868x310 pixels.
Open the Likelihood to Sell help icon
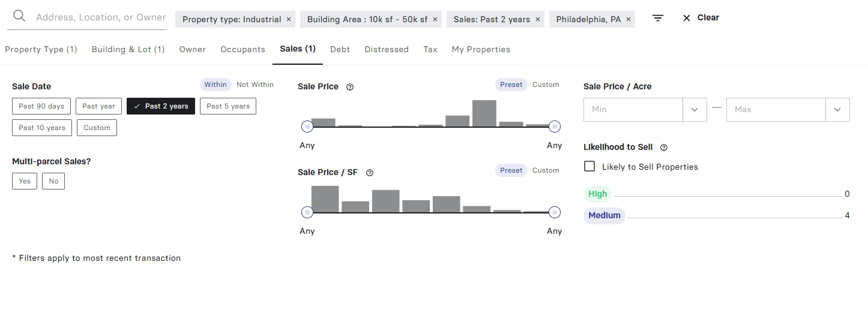pyautogui.click(x=664, y=148)
